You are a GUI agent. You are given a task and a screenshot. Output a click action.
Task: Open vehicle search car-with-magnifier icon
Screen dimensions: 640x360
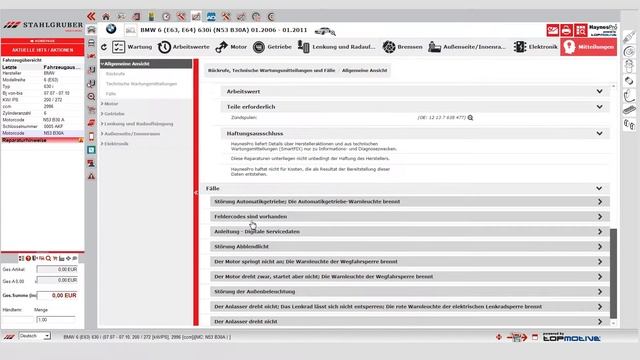(x=326, y=31)
